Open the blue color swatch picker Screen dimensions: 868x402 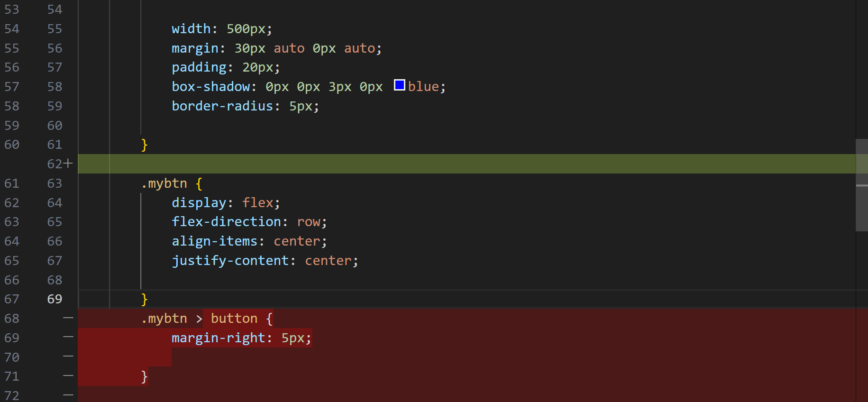coord(400,85)
